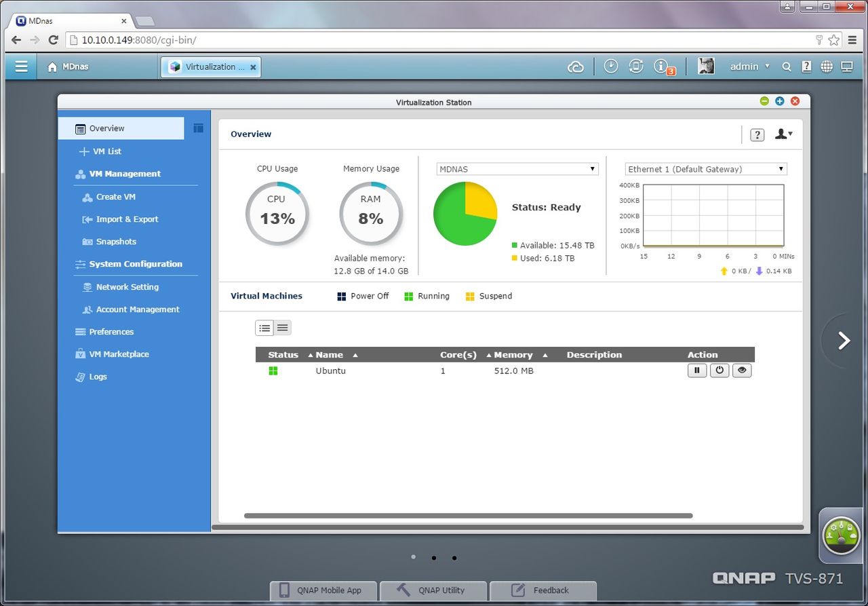Go back in browser
The image size is (868, 606).
point(16,40)
